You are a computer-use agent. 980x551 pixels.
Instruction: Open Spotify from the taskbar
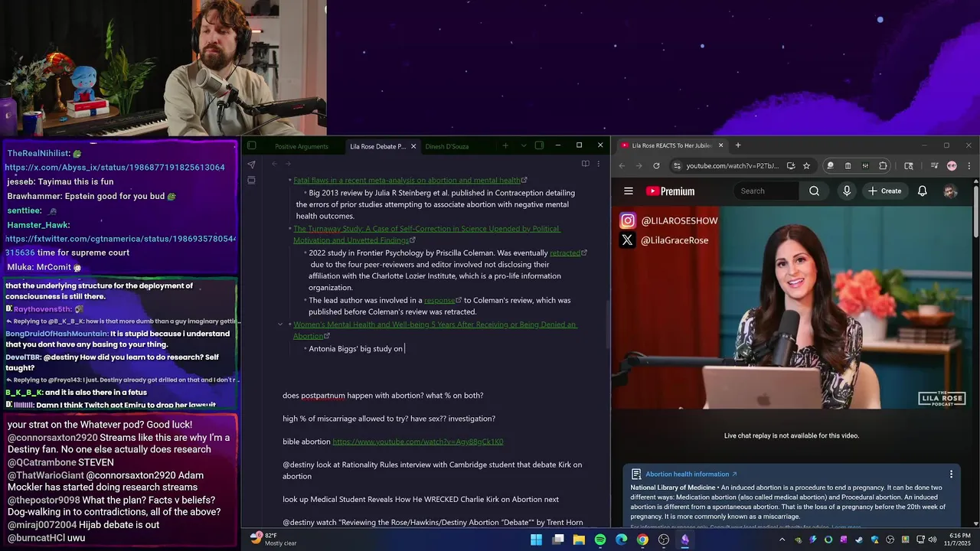(x=600, y=540)
